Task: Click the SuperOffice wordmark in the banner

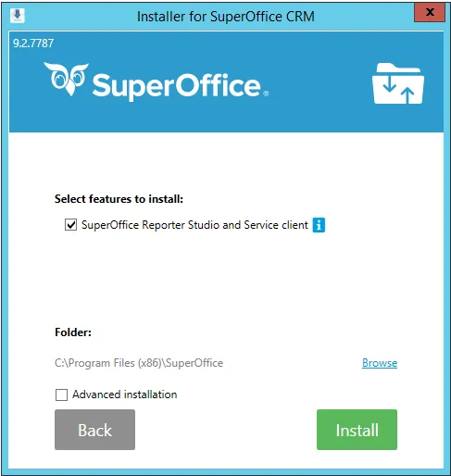Action: 177,85
